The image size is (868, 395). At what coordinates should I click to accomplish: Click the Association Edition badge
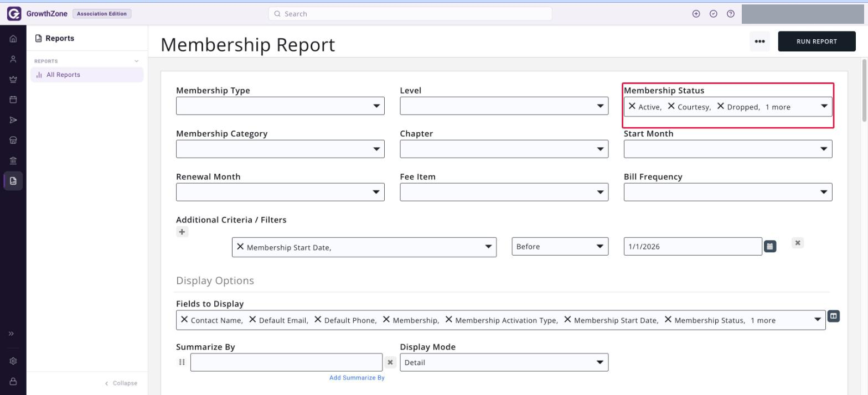click(x=102, y=14)
